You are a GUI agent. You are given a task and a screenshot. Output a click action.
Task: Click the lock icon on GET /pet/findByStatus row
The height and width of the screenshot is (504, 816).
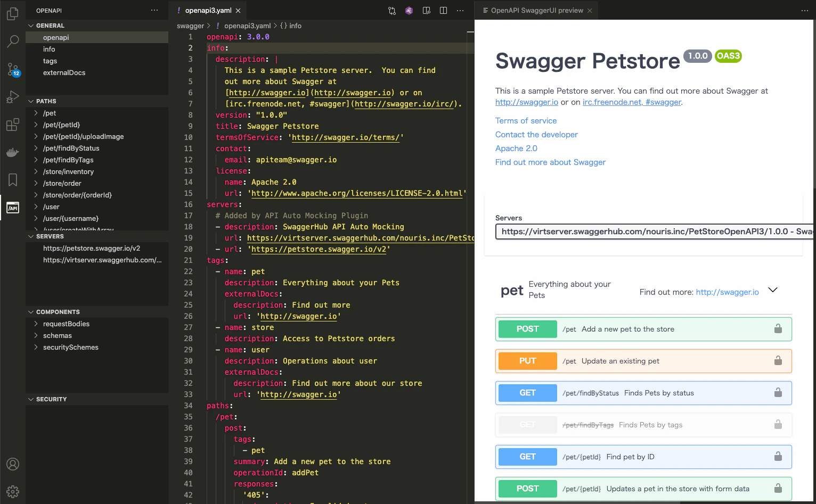point(778,393)
